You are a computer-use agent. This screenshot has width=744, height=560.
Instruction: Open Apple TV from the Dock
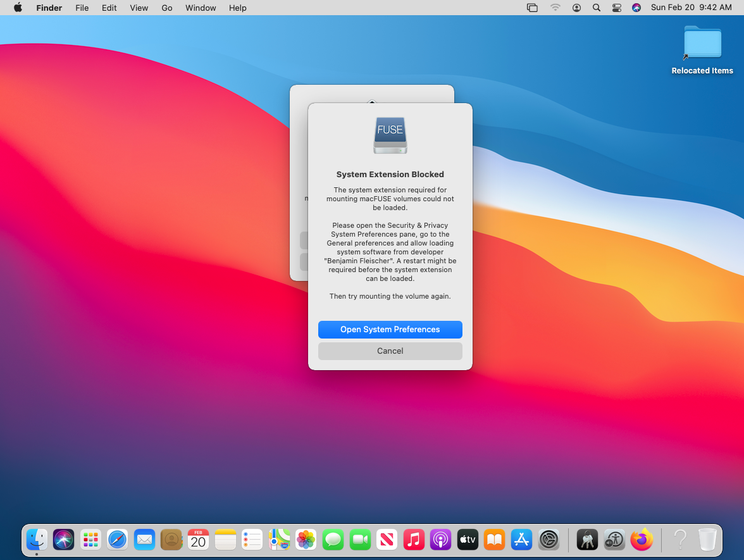coord(468,540)
